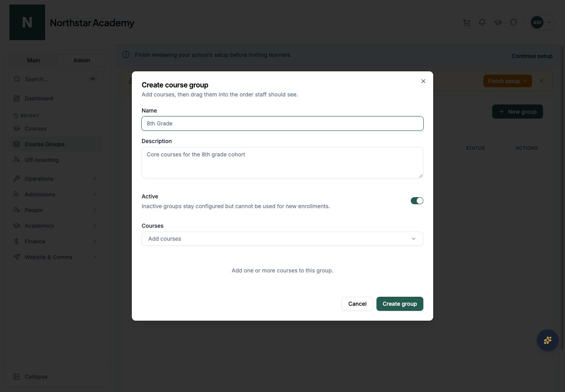Click the New group button
The height and width of the screenshot is (392, 565).
click(x=518, y=112)
